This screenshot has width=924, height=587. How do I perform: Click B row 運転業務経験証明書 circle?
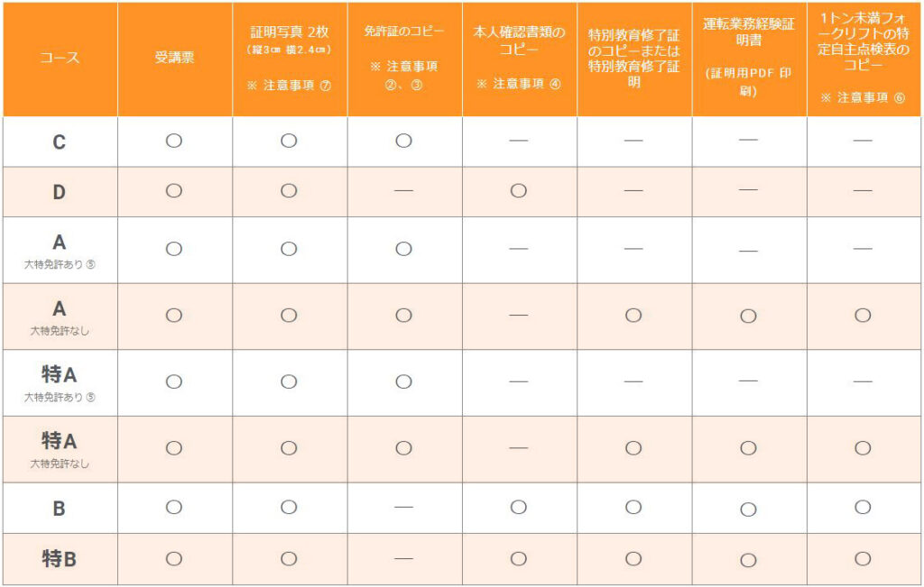click(748, 509)
